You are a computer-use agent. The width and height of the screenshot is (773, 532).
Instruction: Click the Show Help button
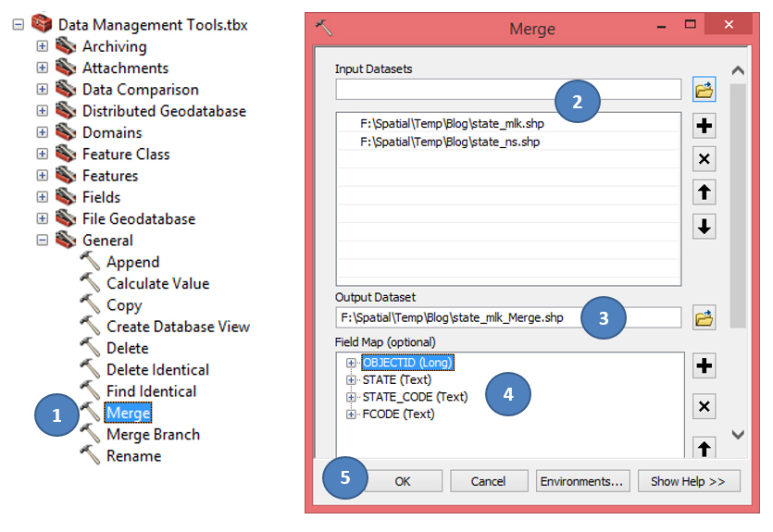pos(688,481)
